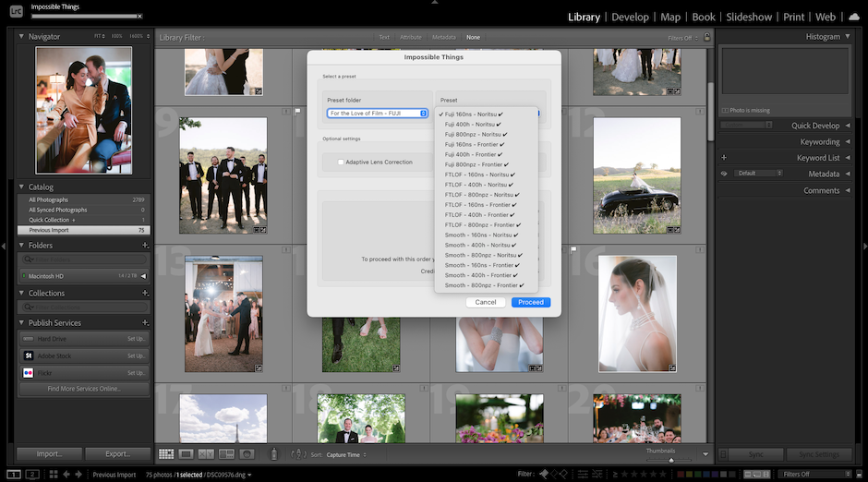Click the Cancel button in dialog

[x=486, y=302]
